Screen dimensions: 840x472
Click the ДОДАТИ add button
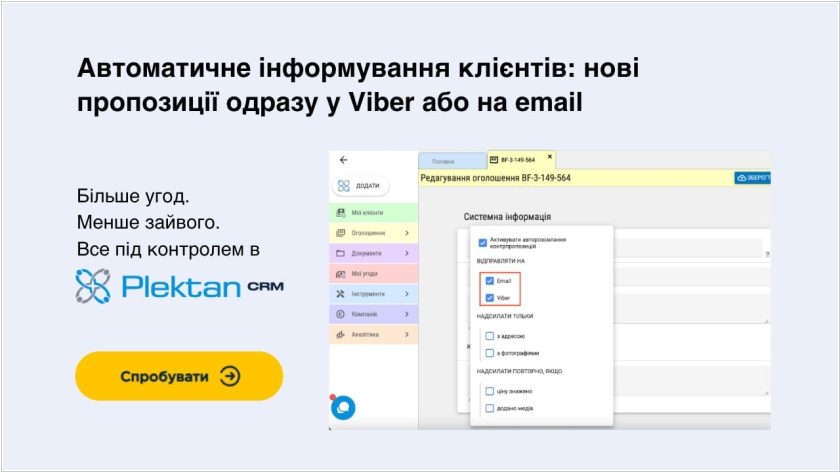(x=361, y=186)
